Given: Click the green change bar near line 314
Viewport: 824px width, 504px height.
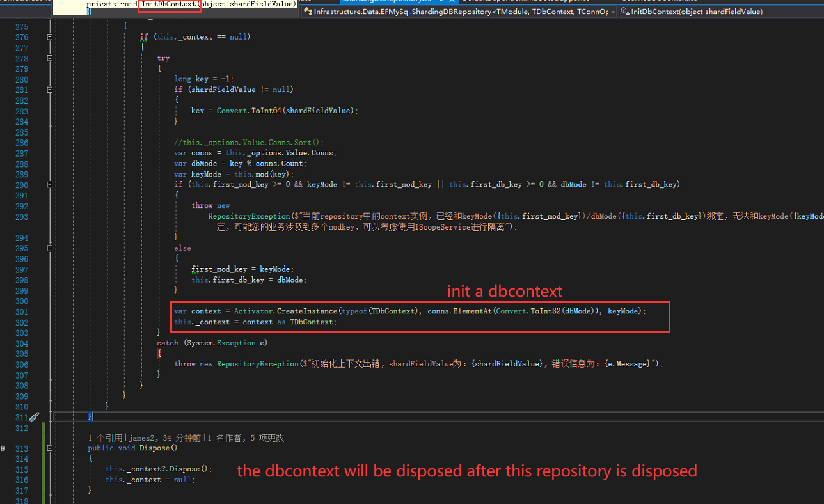Looking at the screenshot, I should tap(42, 459).
